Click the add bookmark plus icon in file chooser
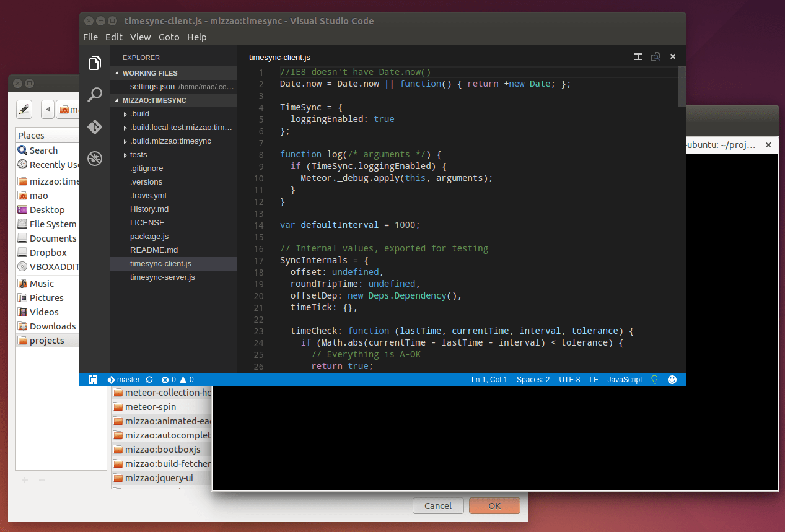This screenshot has width=785, height=532. click(x=25, y=480)
